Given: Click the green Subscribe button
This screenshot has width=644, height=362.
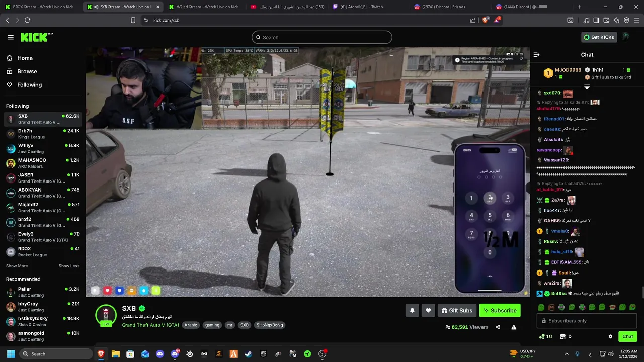Looking at the screenshot, I should pos(500,311).
